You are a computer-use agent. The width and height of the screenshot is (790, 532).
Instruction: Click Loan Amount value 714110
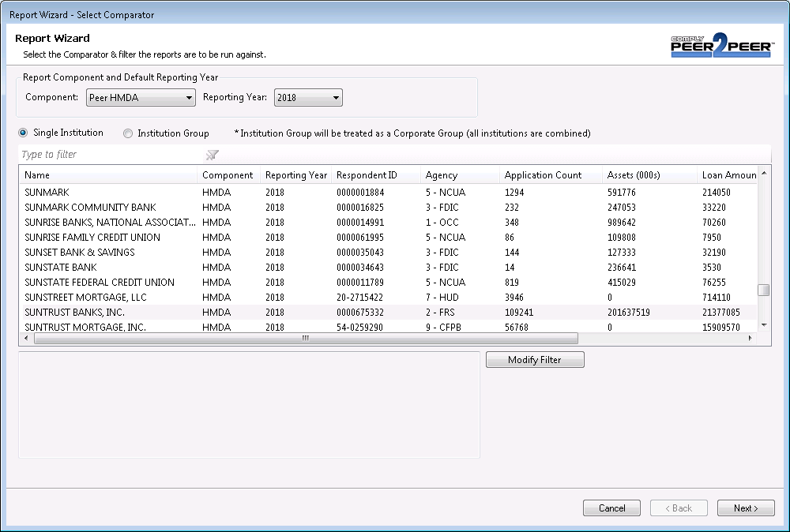coord(716,298)
